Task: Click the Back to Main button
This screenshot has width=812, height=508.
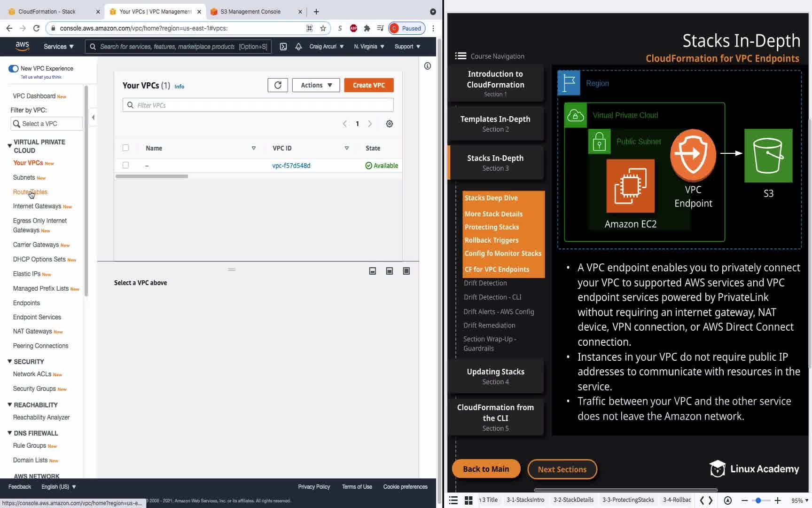Action: (486, 469)
